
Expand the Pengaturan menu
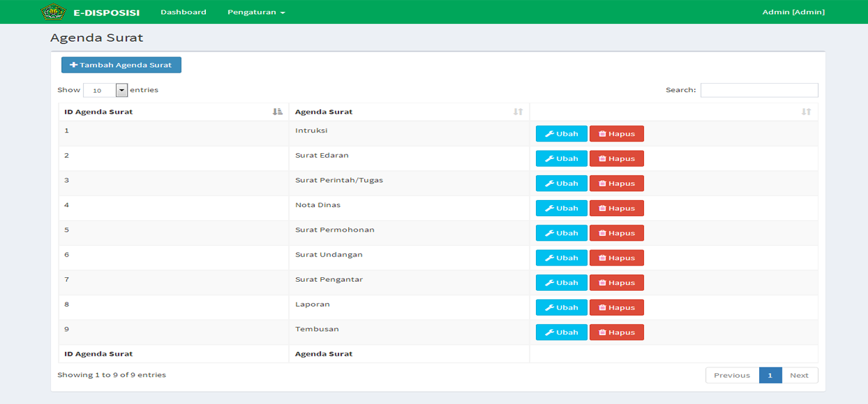(256, 12)
